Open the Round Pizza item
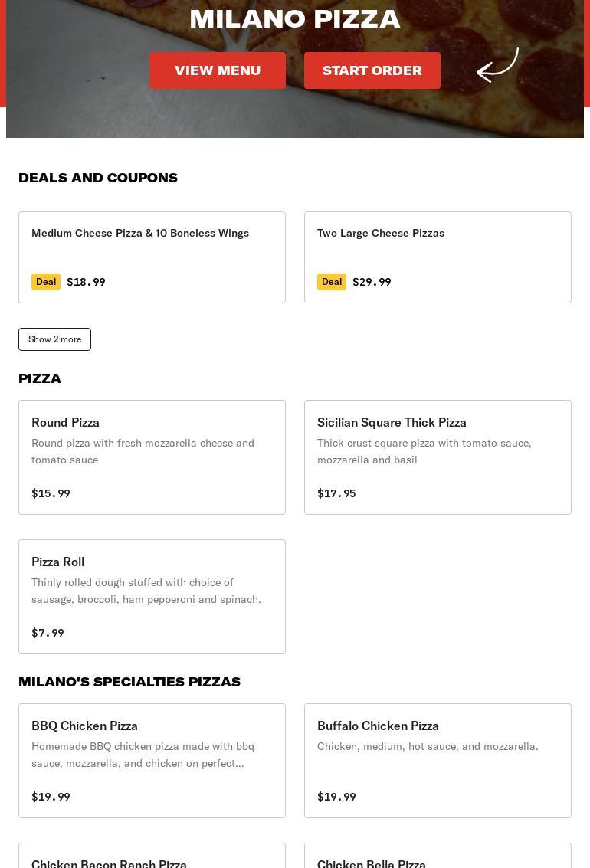The width and height of the screenshot is (590, 868). [152, 457]
